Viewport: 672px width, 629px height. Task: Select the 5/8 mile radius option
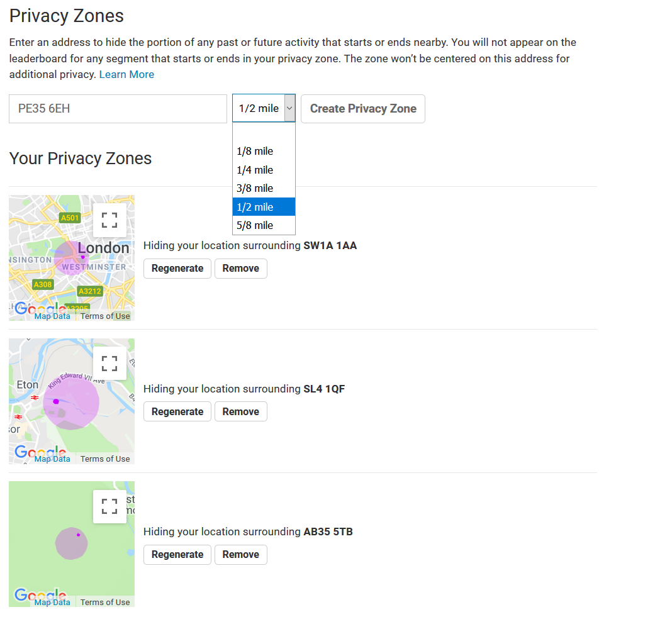pos(254,225)
